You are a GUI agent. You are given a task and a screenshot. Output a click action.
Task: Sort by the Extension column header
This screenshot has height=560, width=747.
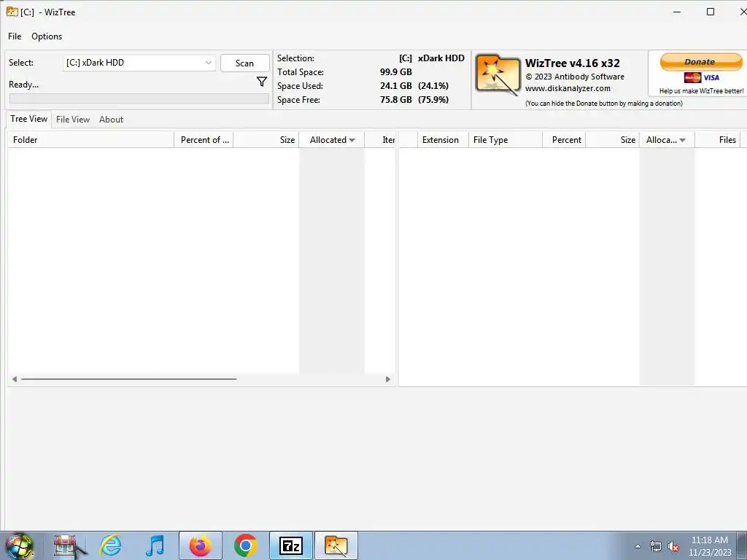[443, 140]
